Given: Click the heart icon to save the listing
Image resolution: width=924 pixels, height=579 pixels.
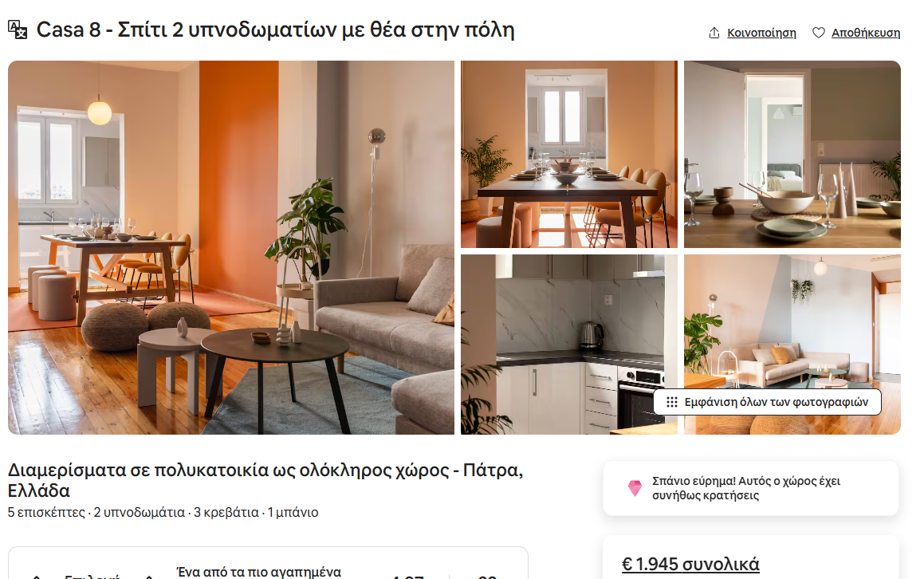Looking at the screenshot, I should [819, 33].
